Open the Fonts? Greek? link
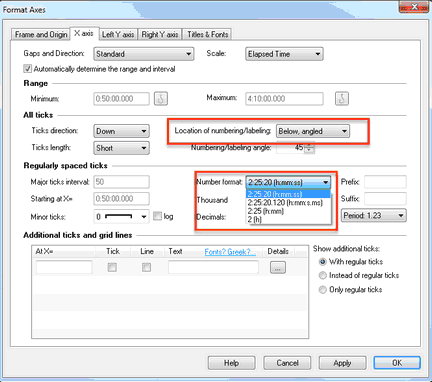 230,252
